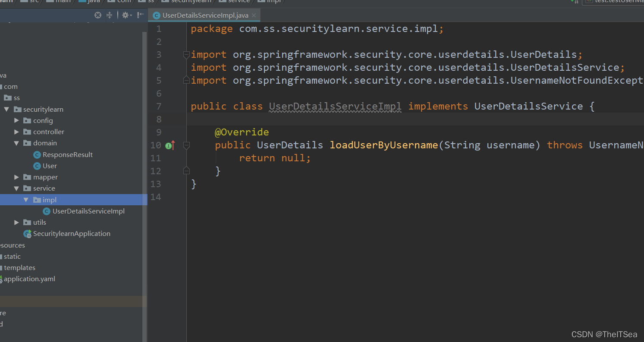Click the underlined UserDetailsServiceImpl class name in code
This screenshot has height=342, width=644.
pyautogui.click(x=335, y=107)
